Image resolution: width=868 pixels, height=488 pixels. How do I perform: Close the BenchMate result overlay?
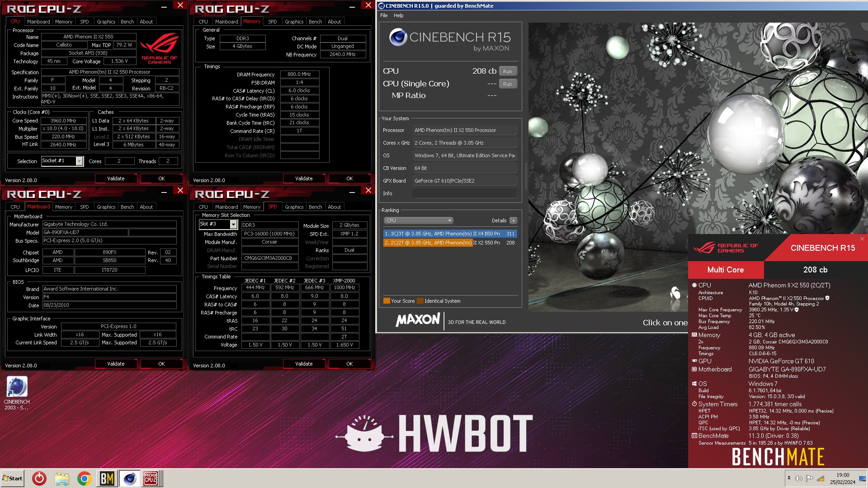(862, 239)
